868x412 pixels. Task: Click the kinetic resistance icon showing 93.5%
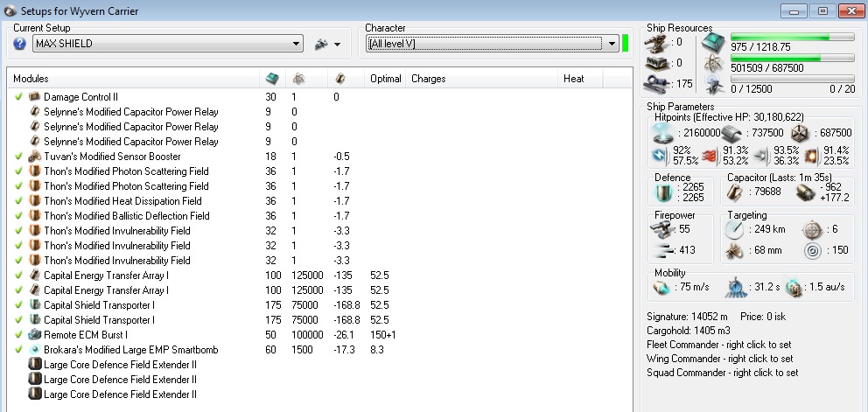click(x=761, y=157)
